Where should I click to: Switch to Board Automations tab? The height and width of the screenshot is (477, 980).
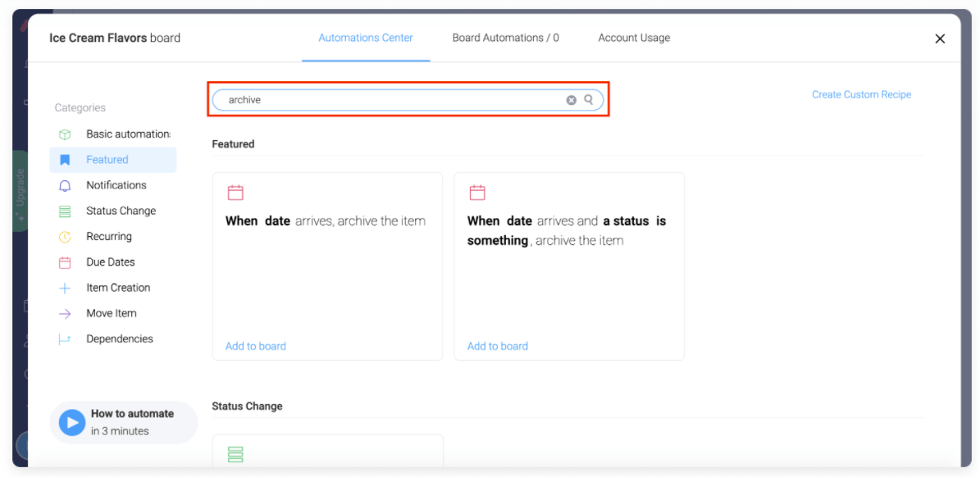(505, 38)
